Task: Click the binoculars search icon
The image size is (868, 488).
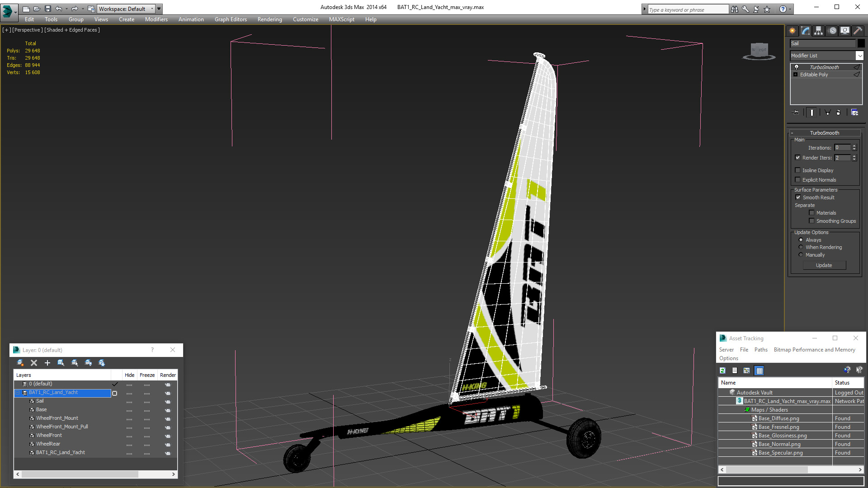Action: click(x=735, y=9)
